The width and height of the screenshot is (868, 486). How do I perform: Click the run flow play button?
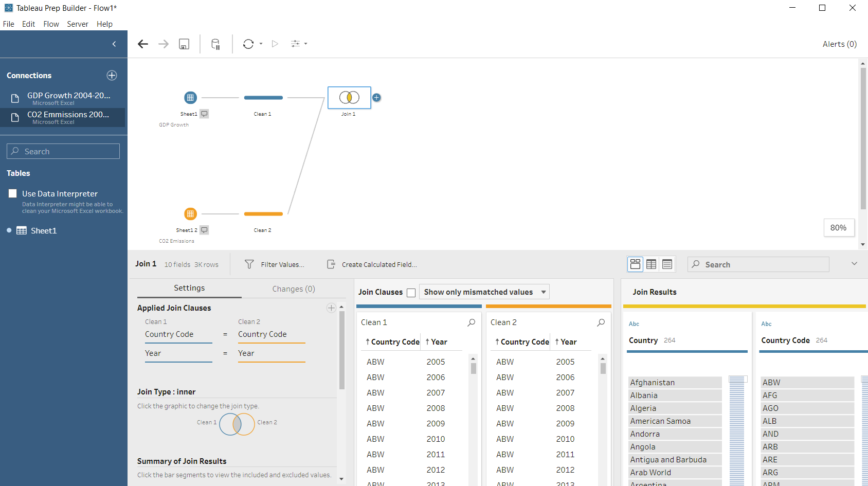[x=275, y=44]
